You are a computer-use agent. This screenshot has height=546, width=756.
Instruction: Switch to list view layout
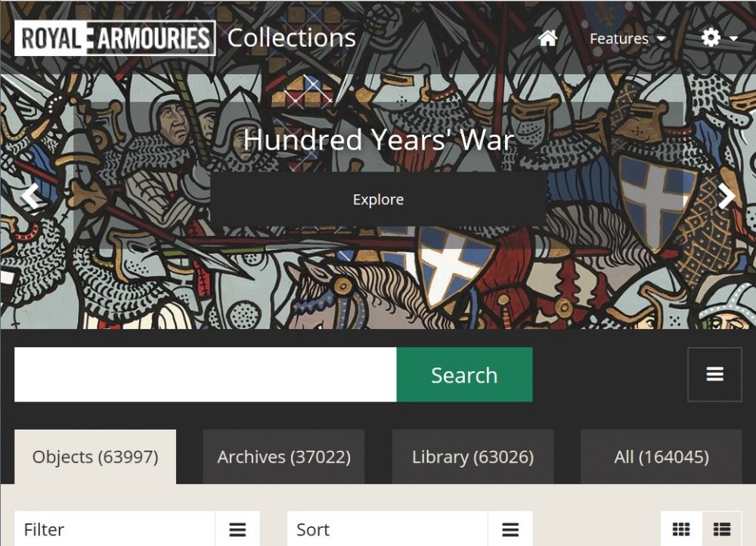722,529
